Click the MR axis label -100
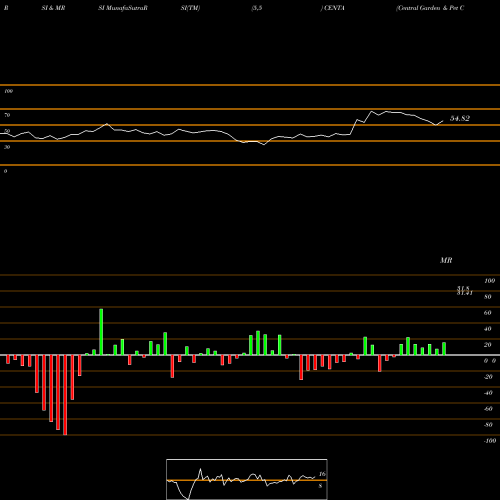500x500 pixels. click(490, 441)
